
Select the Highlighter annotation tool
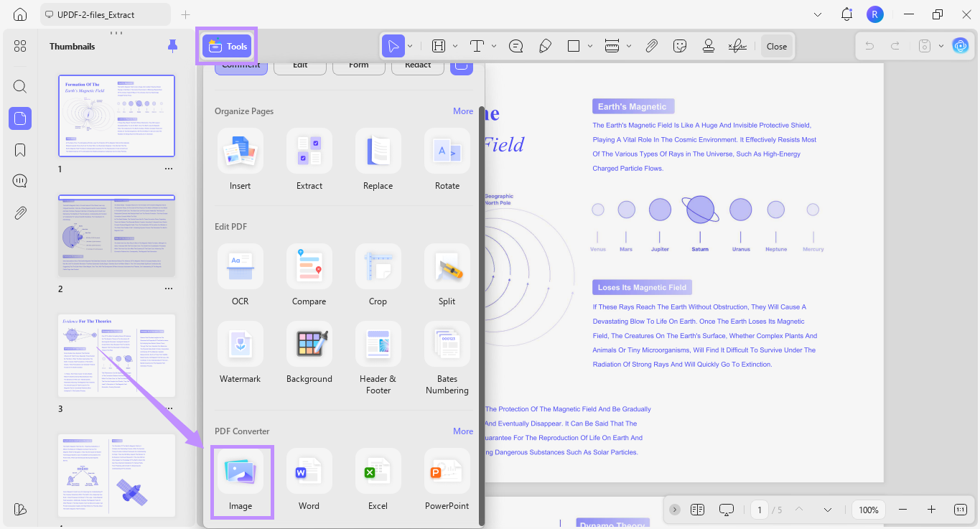click(545, 45)
